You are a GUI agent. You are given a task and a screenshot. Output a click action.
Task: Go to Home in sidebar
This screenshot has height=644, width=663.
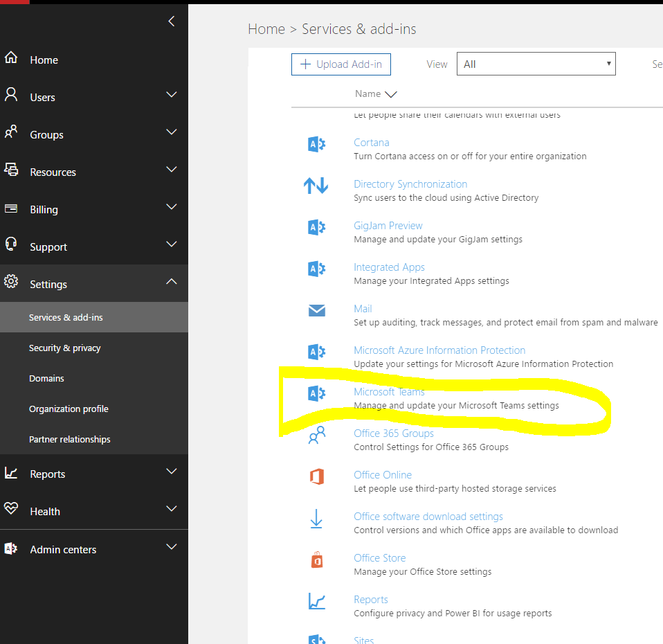point(44,60)
